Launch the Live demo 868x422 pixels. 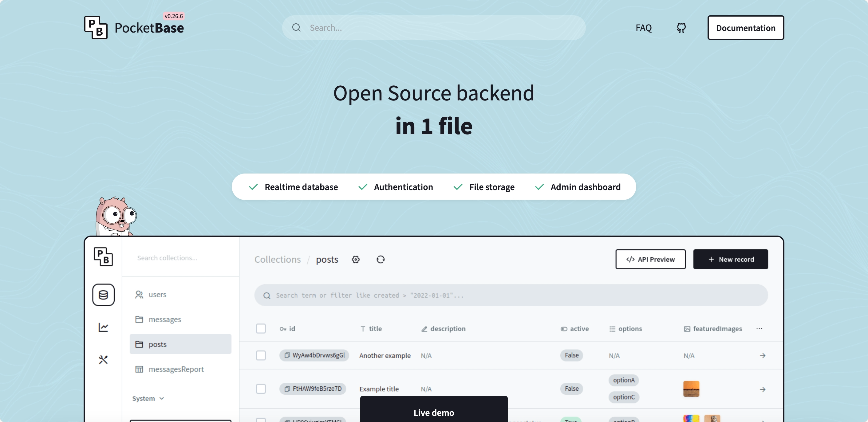pyautogui.click(x=434, y=409)
